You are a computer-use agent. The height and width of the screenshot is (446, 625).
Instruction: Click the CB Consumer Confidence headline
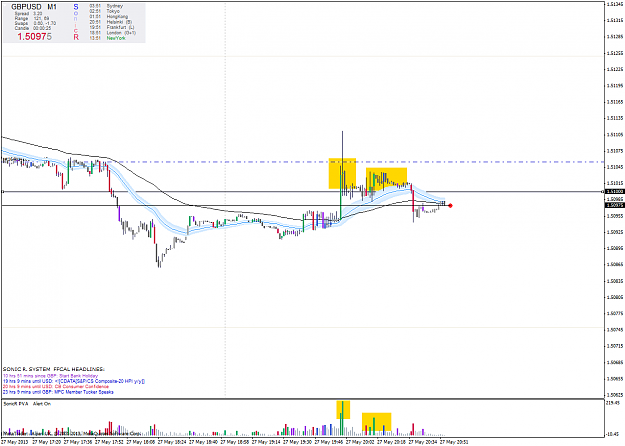pyautogui.click(x=56, y=386)
